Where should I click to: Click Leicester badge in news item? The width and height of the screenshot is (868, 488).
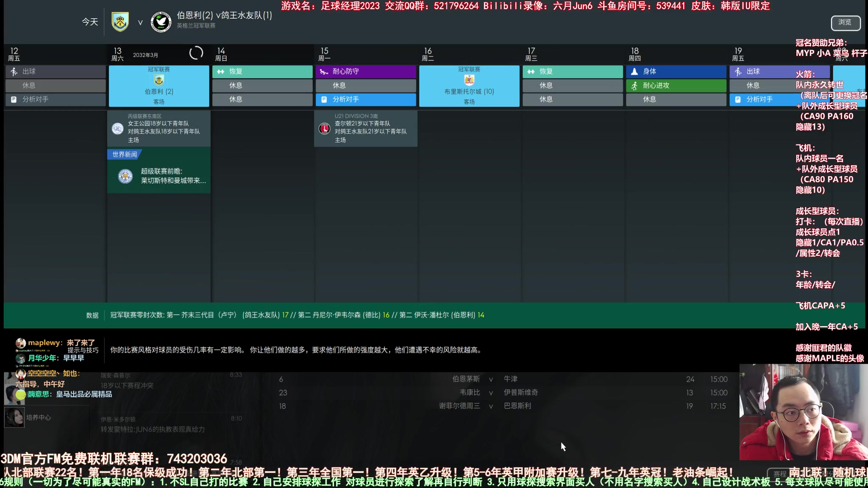coord(125,176)
